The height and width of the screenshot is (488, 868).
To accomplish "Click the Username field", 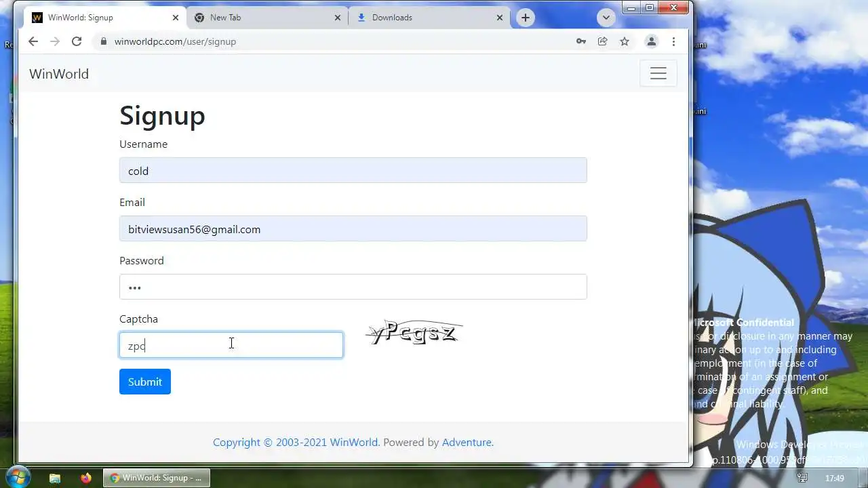I will [x=353, y=170].
